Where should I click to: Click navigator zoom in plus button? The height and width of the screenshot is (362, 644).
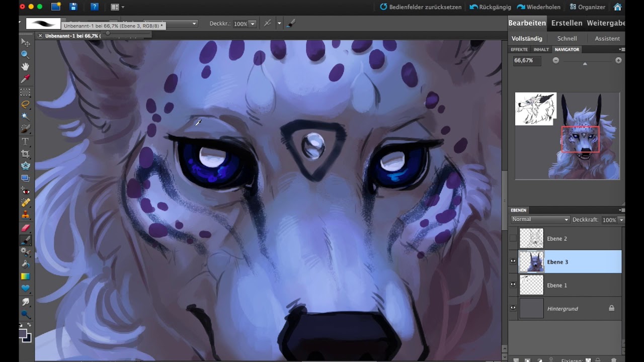pos(618,60)
